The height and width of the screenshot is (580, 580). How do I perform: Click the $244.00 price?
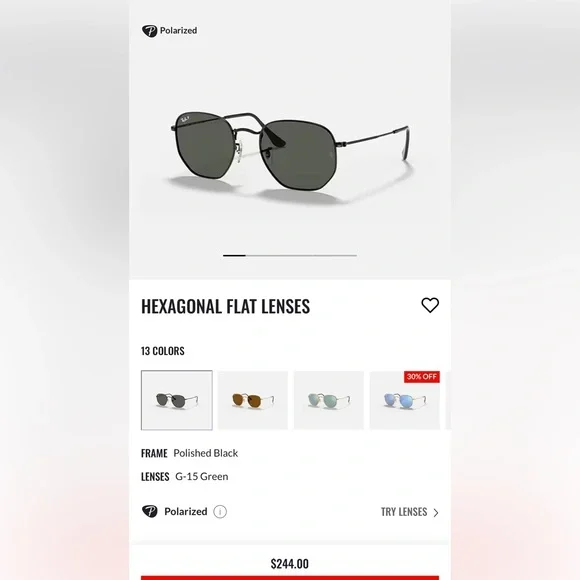point(290,564)
